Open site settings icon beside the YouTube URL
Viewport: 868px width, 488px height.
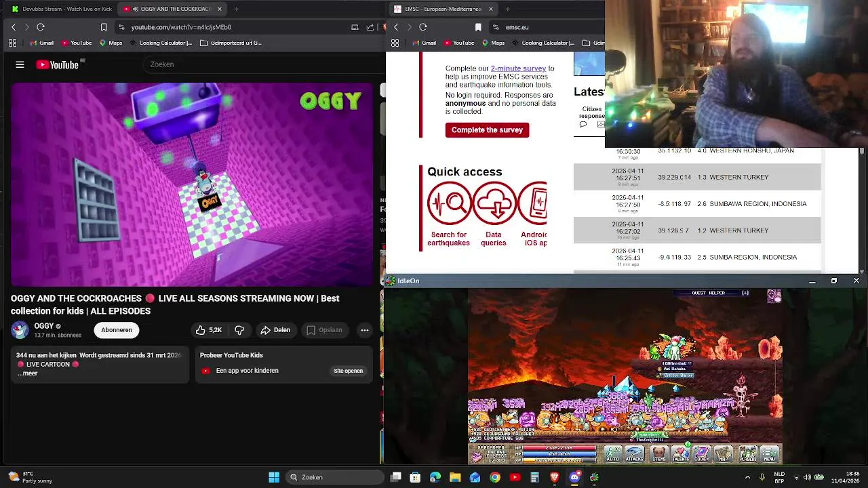121,27
